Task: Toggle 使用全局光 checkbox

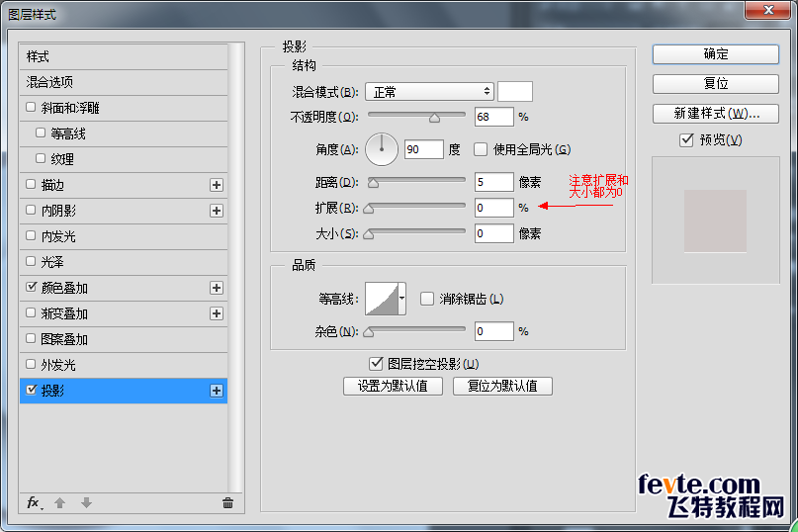Action: click(x=481, y=149)
